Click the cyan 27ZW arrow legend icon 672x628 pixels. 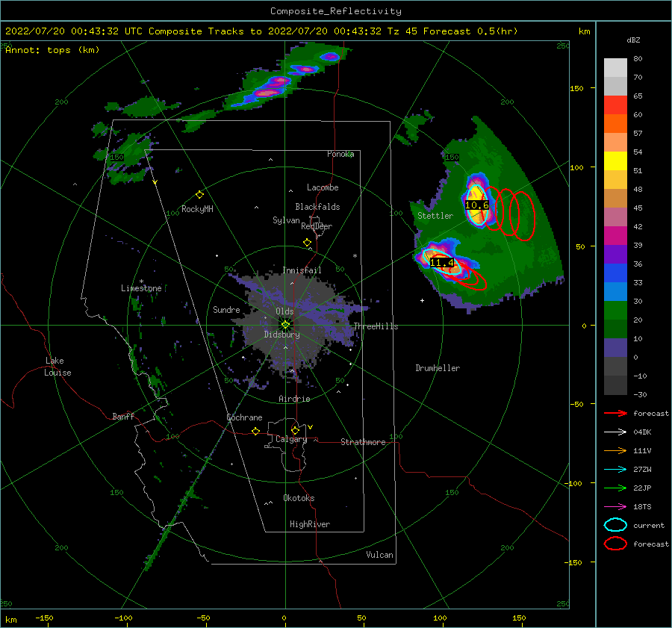[x=615, y=470]
